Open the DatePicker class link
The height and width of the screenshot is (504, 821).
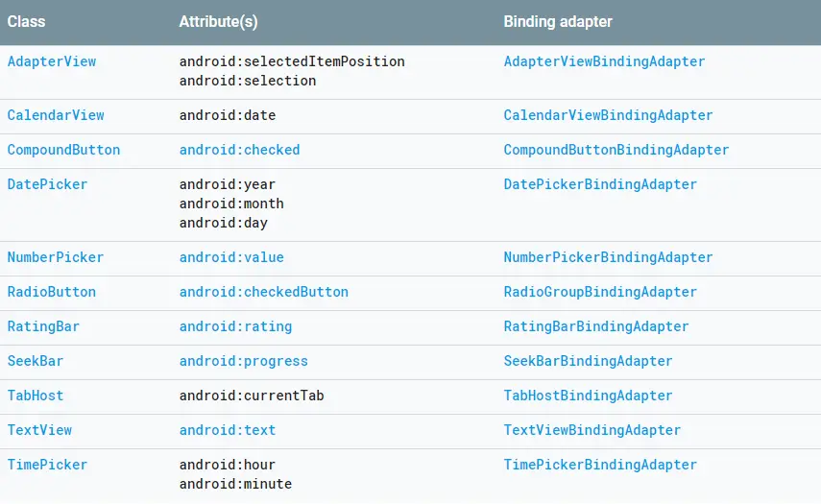click(x=48, y=184)
